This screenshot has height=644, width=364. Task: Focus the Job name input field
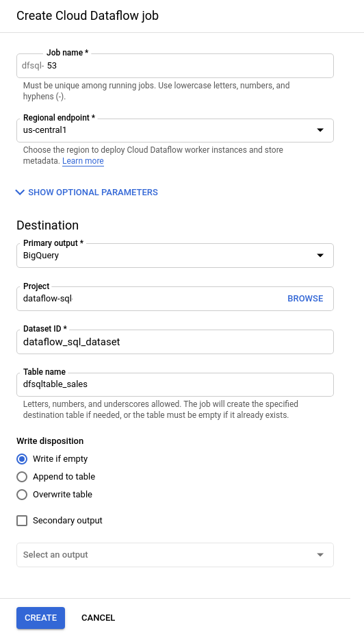[x=175, y=66]
